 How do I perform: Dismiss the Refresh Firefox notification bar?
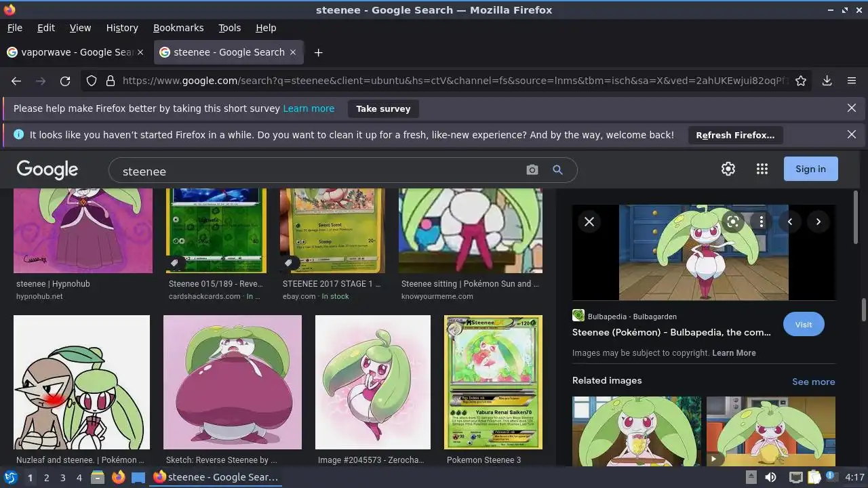[x=852, y=135]
